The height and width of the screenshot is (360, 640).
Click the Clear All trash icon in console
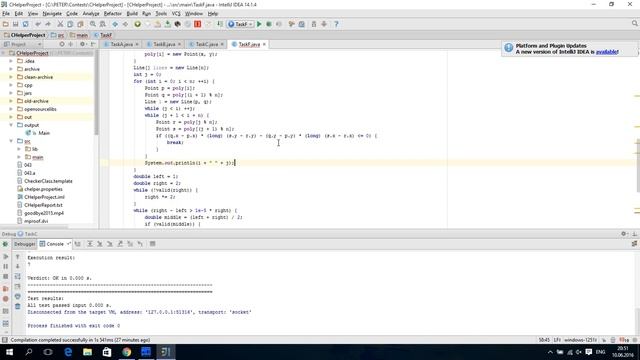coord(18,306)
